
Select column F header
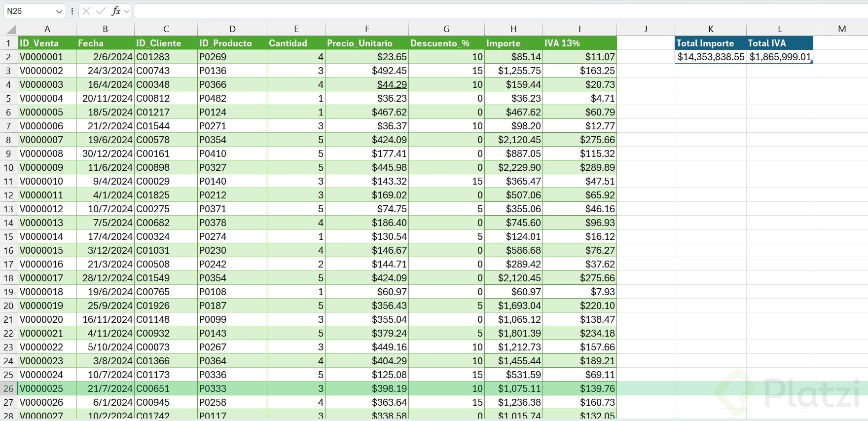(x=367, y=29)
